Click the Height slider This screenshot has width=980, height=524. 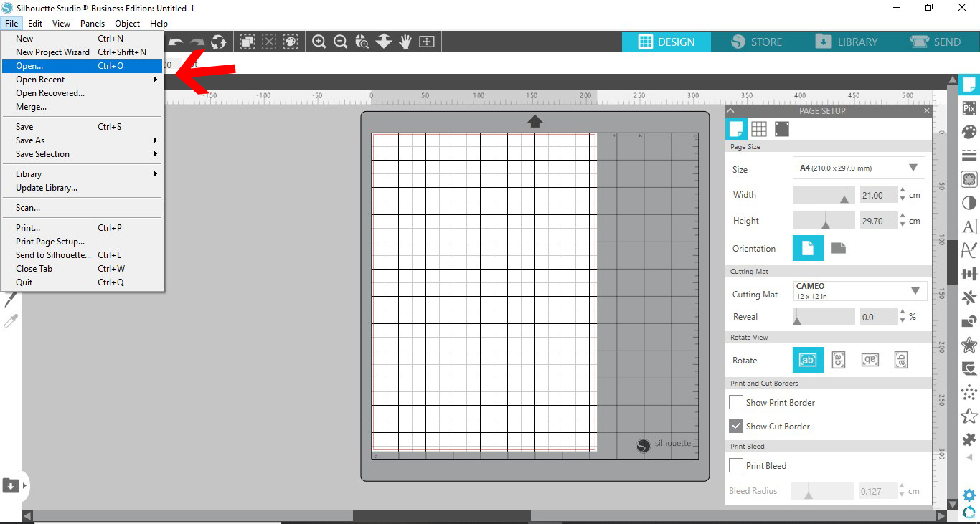[824, 221]
